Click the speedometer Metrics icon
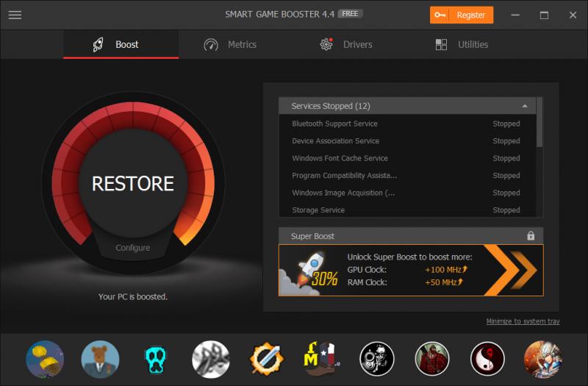Viewport: 588px width, 386px height. [211, 45]
